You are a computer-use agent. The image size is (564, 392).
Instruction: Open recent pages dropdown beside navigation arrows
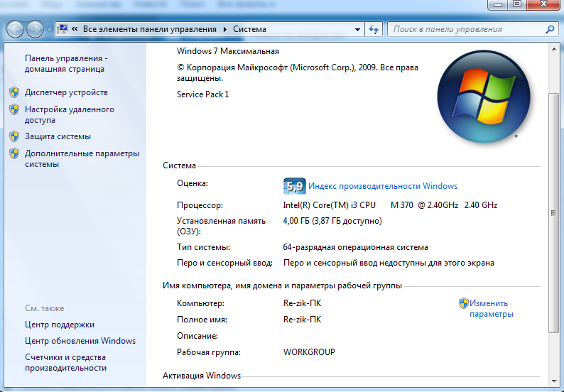[49, 30]
